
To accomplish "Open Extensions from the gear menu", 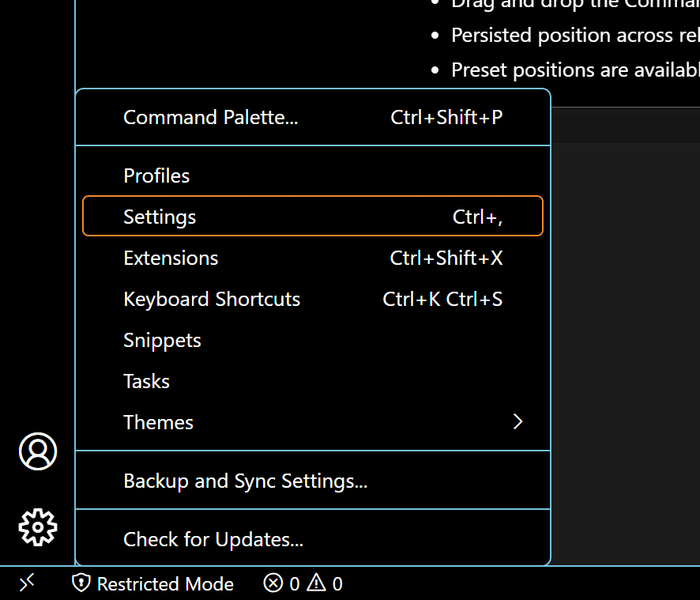I will pos(171,258).
